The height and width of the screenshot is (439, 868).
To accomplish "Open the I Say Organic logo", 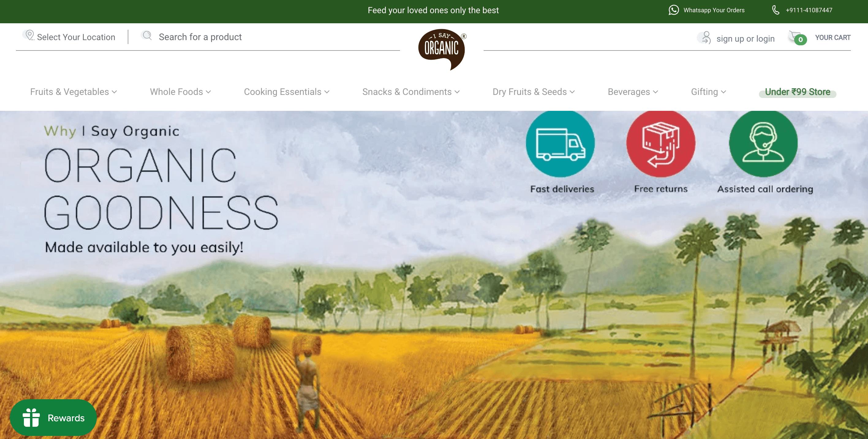I will click(x=442, y=50).
